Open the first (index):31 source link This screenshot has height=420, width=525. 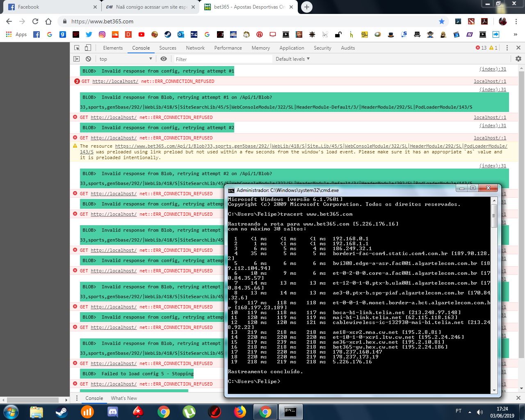tap(493, 69)
